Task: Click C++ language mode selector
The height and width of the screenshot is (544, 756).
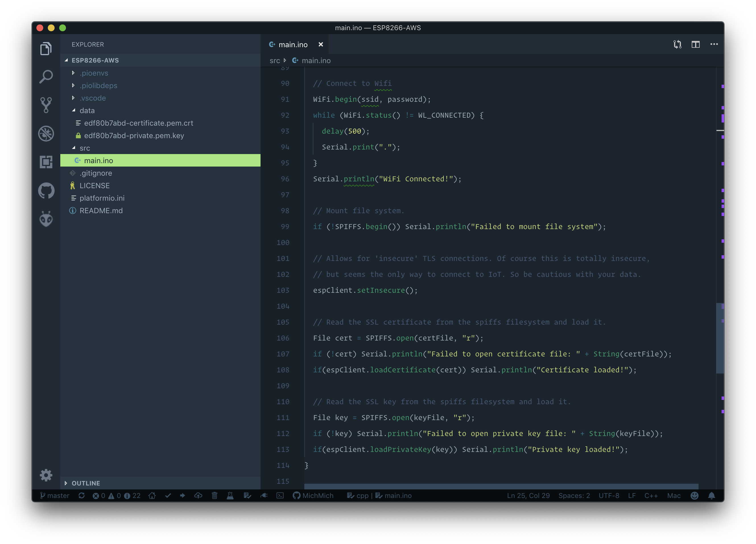Action: [651, 495]
